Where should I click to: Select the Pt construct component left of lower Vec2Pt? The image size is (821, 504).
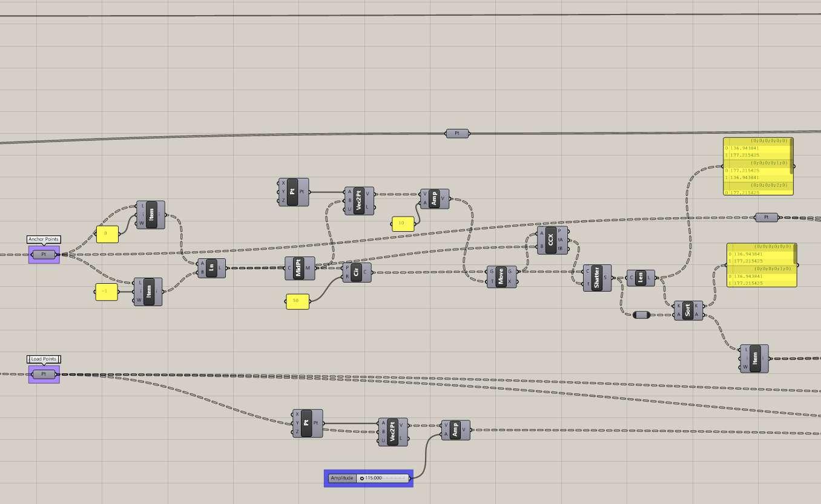308,423
